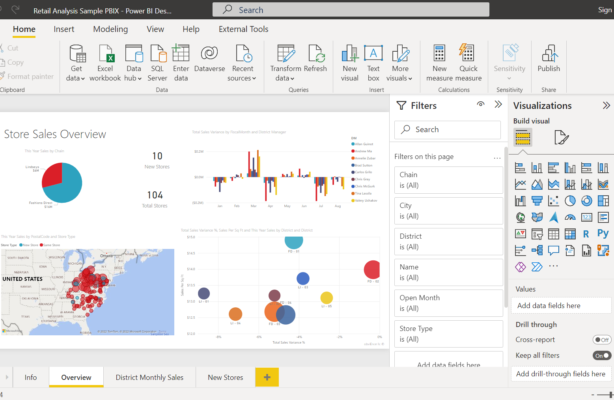Hide the Filters pane with eye icon
Screen dimensions: 614x400
click(480, 104)
